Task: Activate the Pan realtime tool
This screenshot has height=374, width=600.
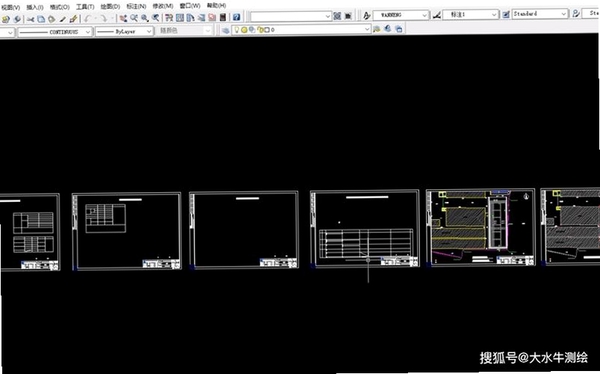Action: [x=123, y=18]
